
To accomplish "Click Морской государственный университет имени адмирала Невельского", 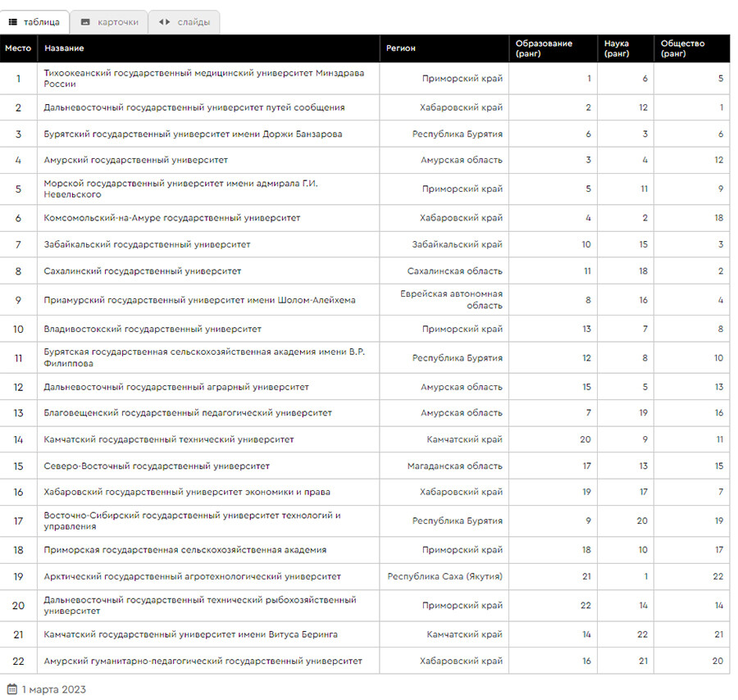I will coord(180,189).
